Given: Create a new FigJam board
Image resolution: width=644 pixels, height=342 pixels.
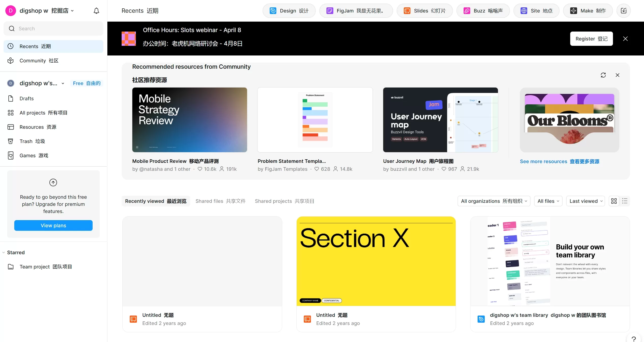Looking at the screenshot, I should click(356, 11).
